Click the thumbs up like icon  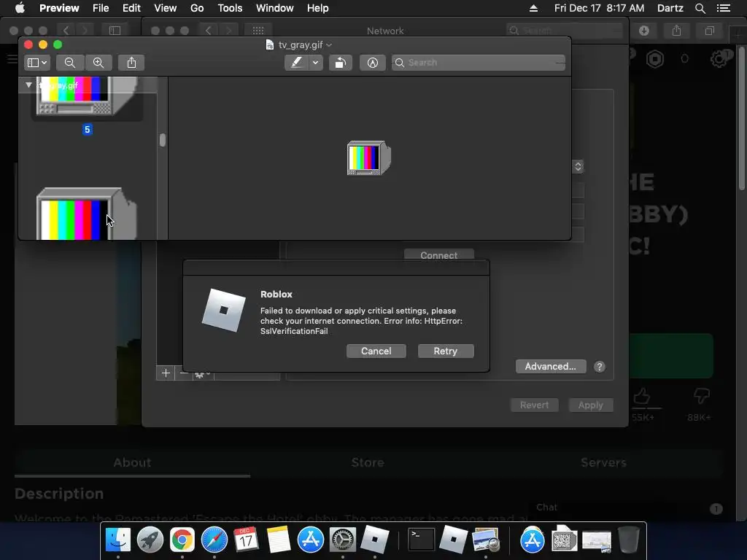[642, 396]
